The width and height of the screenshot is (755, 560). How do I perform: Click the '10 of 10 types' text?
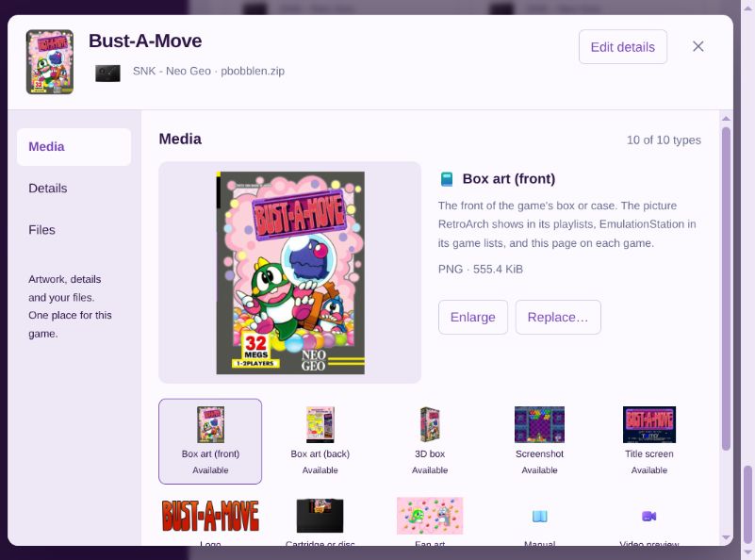point(664,140)
